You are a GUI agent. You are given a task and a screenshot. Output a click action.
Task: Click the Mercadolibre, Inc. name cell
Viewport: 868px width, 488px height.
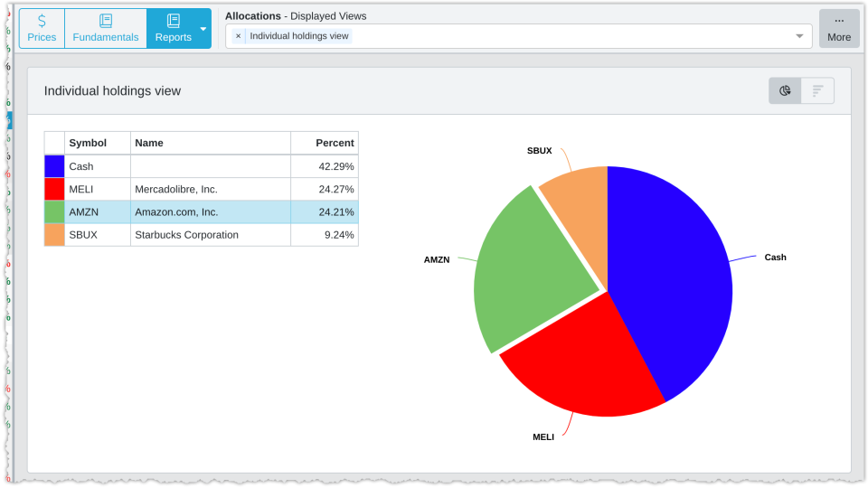tap(211, 189)
